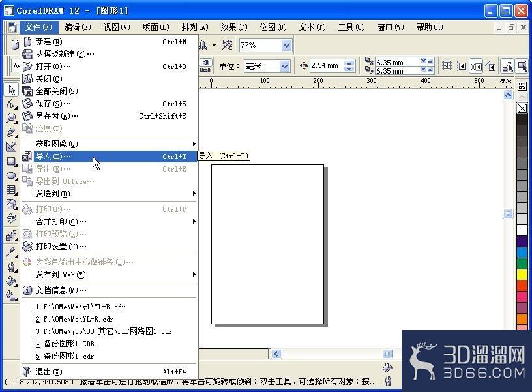The image size is (532, 392).
Task: Toggle treat as filled button
Action: 522,66
